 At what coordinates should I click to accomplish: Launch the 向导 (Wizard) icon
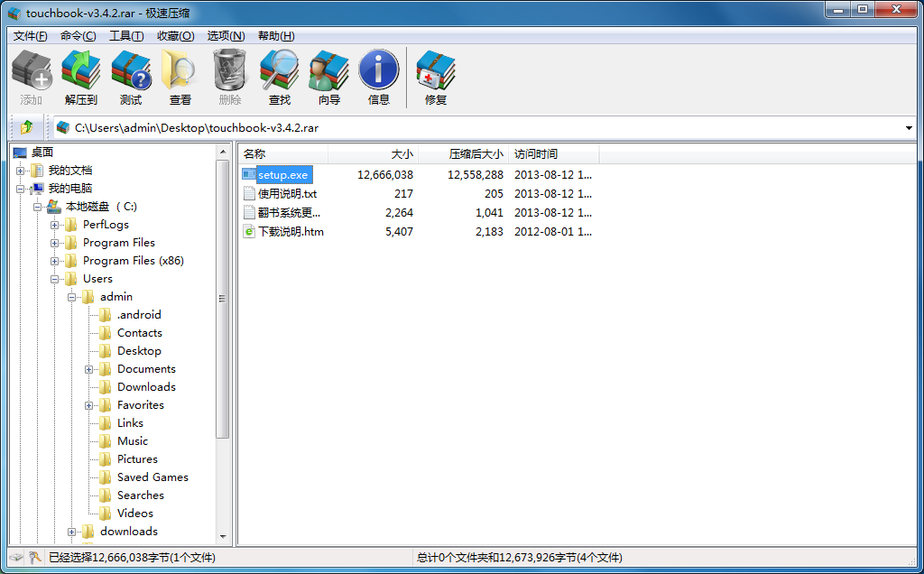329,77
